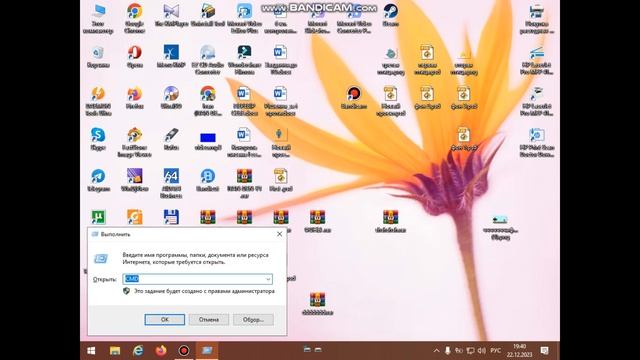Image resolution: width=640 pixels, height=360 pixels.
Task: Launch Firefox from the desktop shortcut
Action: tap(134, 95)
